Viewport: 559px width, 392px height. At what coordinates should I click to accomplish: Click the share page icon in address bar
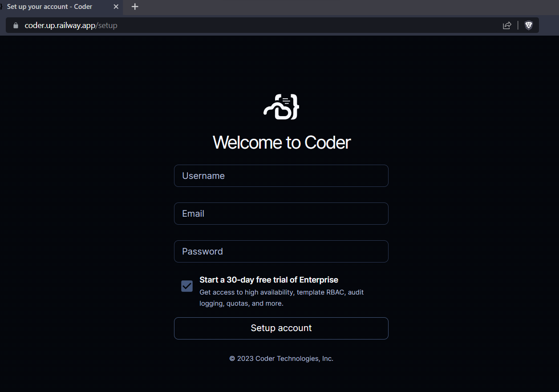(507, 25)
